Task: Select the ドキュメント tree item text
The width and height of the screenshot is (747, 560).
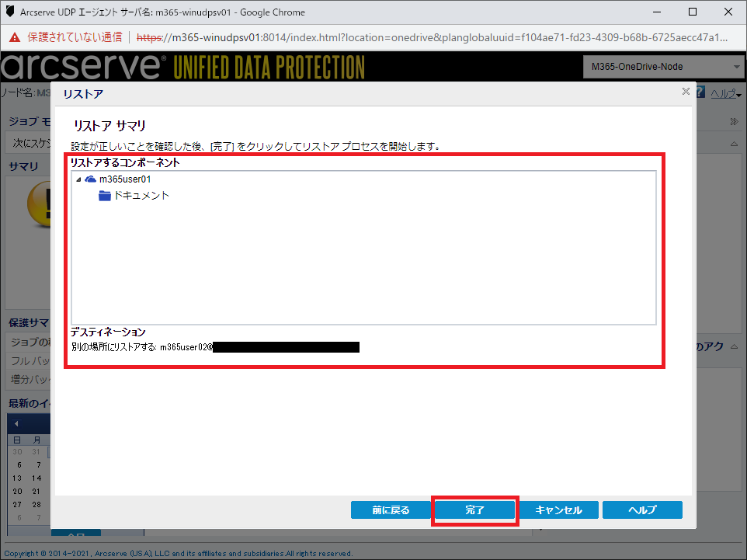Action: pyautogui.click(x=141, y=196)
